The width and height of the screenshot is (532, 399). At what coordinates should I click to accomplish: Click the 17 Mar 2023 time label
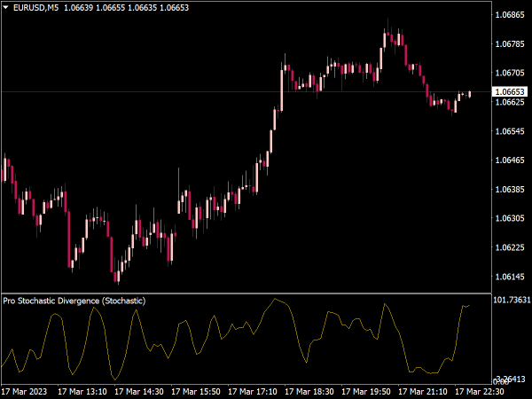pyautogui.click(x=24, y=392)
